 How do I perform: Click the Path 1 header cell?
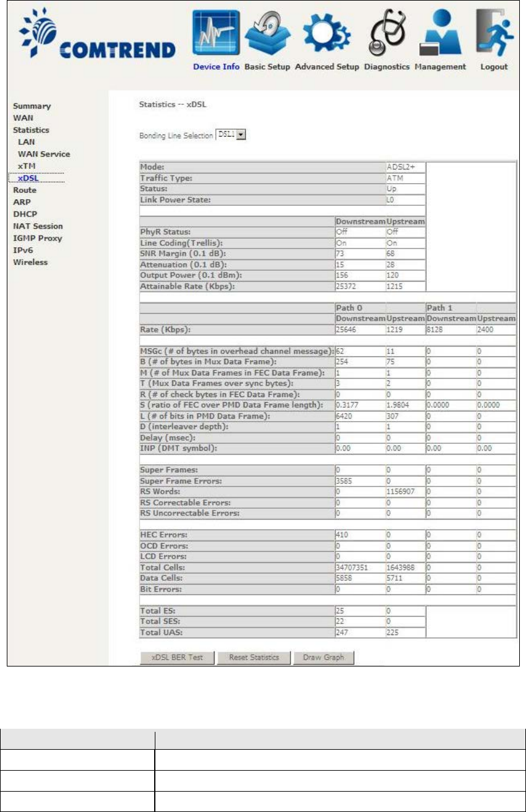(x=451, y=307)
